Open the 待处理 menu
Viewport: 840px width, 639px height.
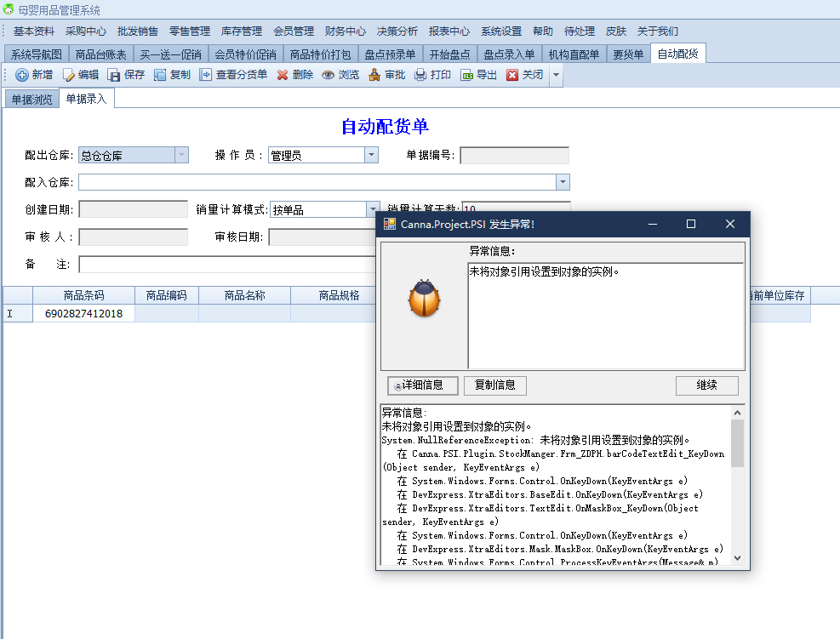[x=580, y=31]
